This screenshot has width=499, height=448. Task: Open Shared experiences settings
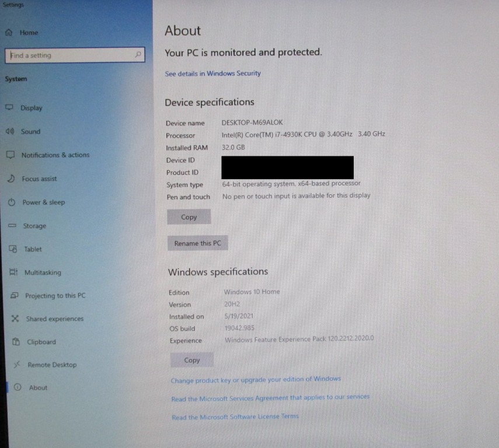pyautogui.click(x=55, y=319)
